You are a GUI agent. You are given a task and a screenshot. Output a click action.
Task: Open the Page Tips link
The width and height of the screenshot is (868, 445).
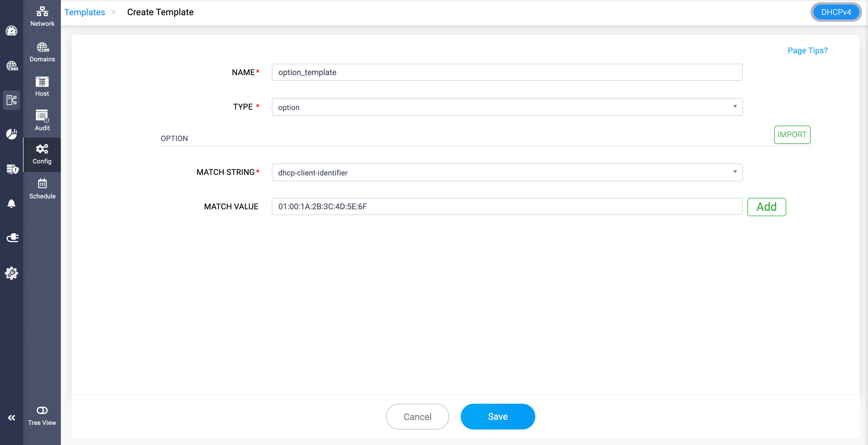(807, 50)
